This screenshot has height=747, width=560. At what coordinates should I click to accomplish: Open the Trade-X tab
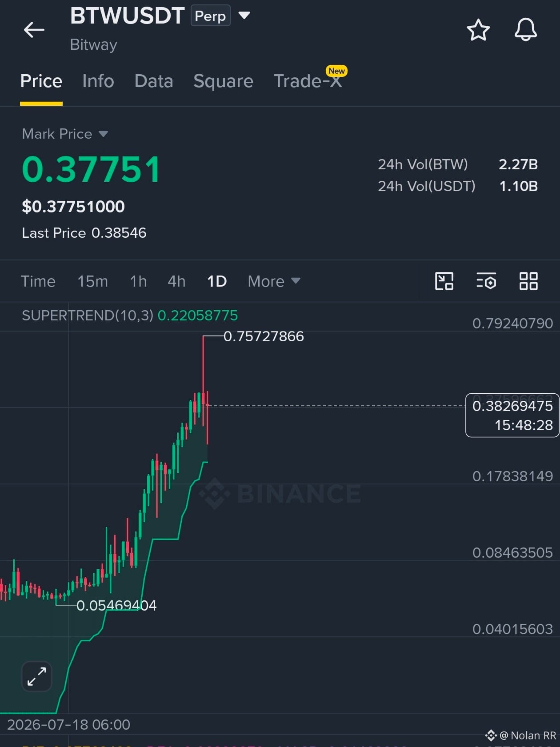308,81
